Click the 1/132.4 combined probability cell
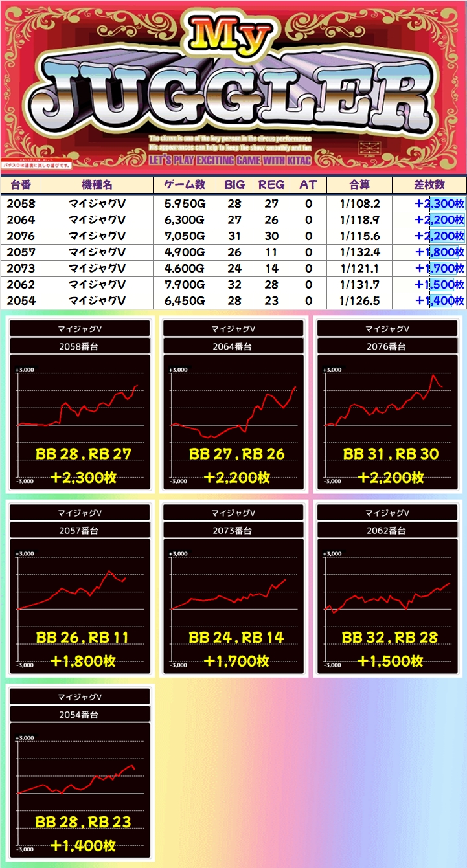This screenshot has width=467, height=868. (x=359, y=252)
